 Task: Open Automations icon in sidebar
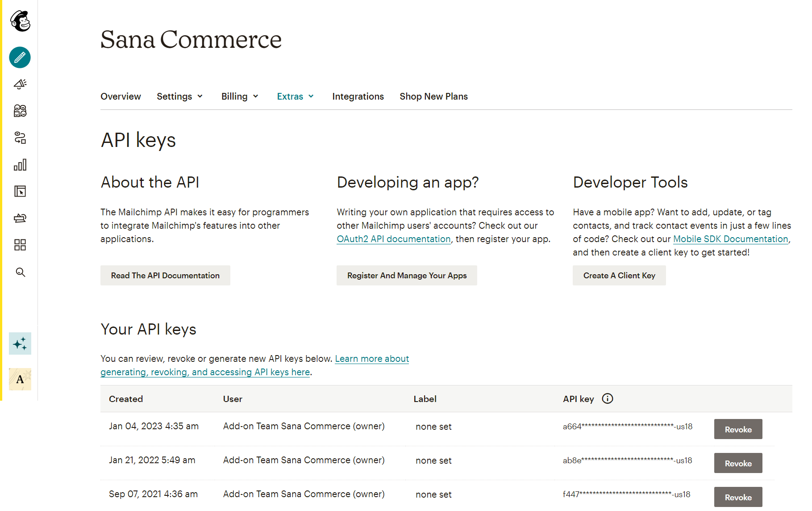pos(20,138)
